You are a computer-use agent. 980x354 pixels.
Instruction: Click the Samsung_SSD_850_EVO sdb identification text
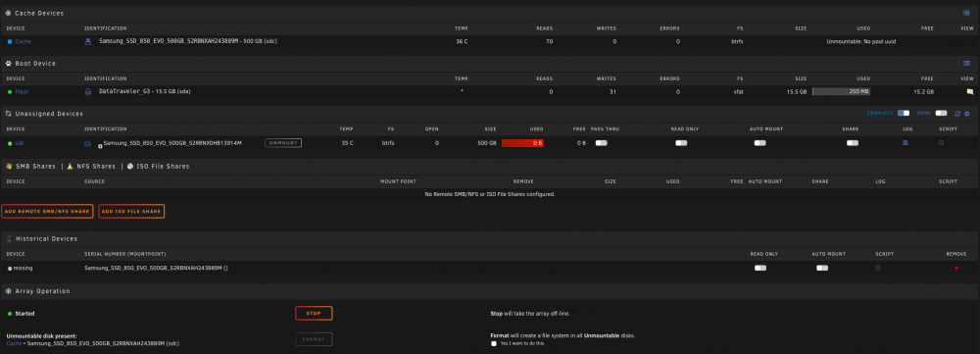[x=172, y=143]
